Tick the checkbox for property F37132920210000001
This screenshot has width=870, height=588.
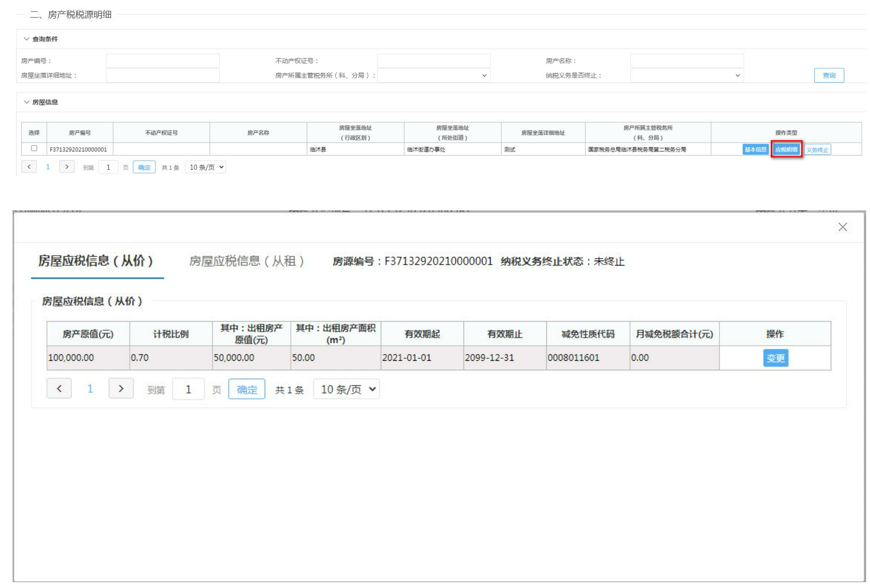click(x=34, y=148)
